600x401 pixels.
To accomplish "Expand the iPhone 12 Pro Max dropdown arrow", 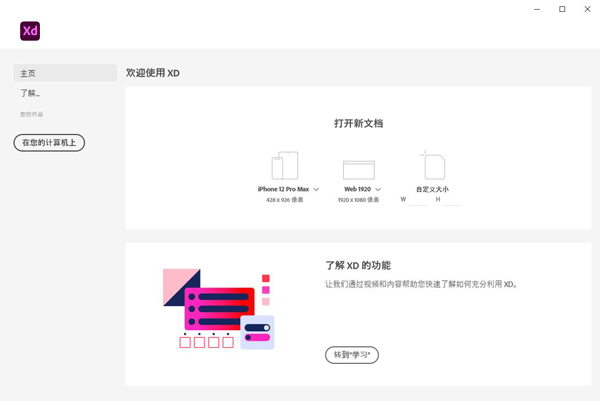I will coord(316,189).
